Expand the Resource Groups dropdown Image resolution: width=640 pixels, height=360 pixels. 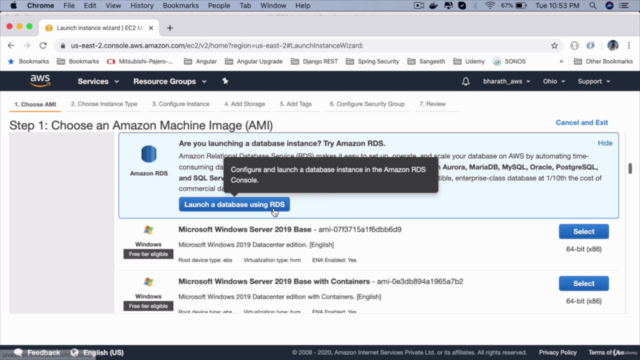170,81
